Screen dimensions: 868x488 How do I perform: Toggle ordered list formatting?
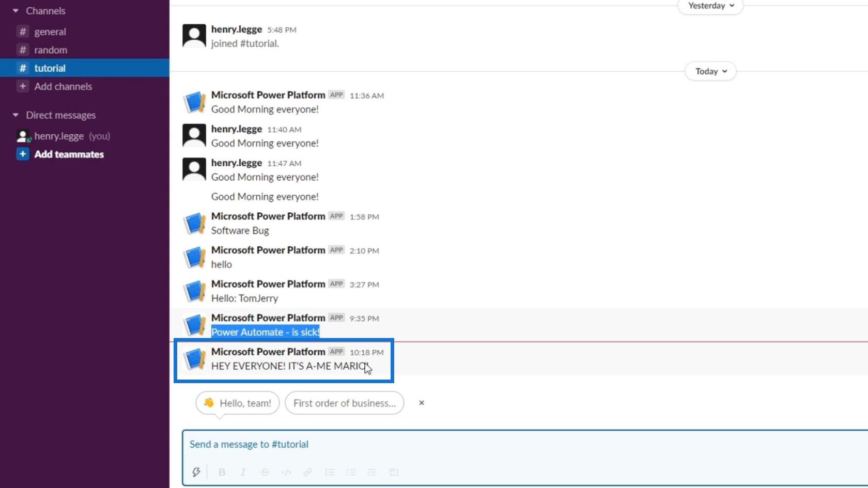pos(330,472)
